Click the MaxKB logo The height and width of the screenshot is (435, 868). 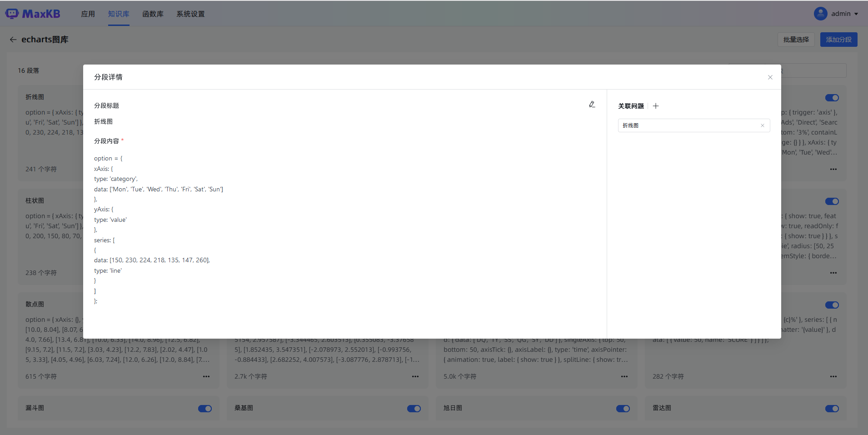tap(33, 14)
